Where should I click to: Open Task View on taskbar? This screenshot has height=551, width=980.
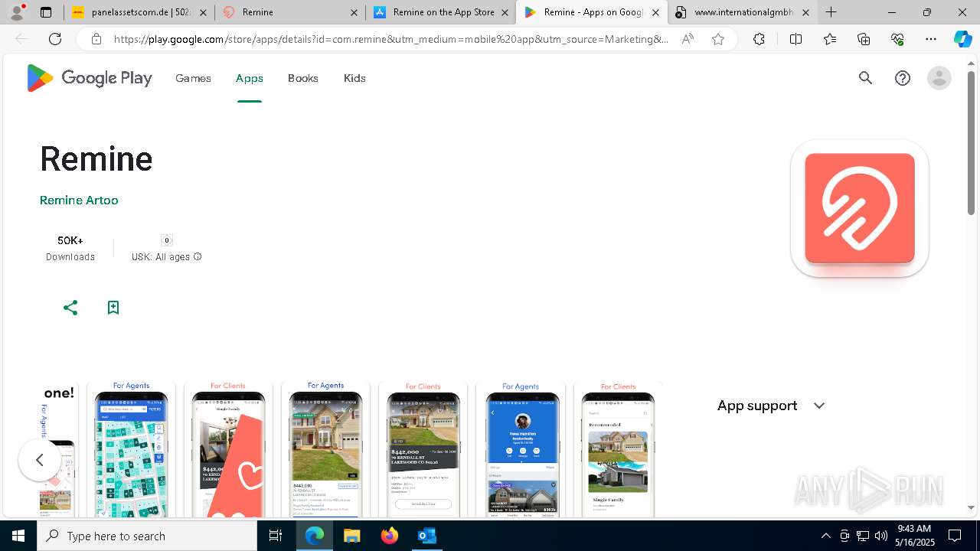[276, 536]
